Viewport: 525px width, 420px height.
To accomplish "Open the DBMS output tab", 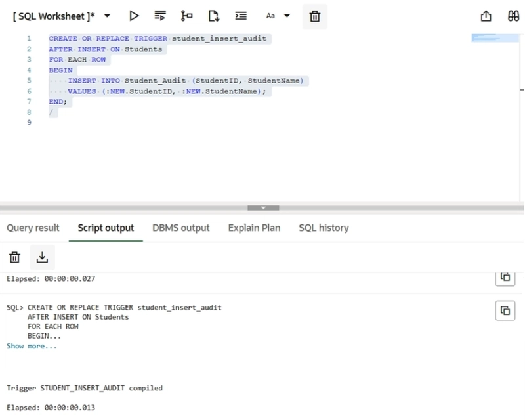I will [x=180, y=228].
